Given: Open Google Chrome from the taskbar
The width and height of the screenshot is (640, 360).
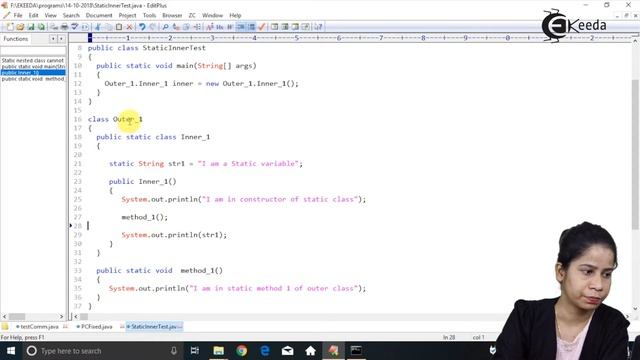Looking at the screenshot, I should coord(242,351).
